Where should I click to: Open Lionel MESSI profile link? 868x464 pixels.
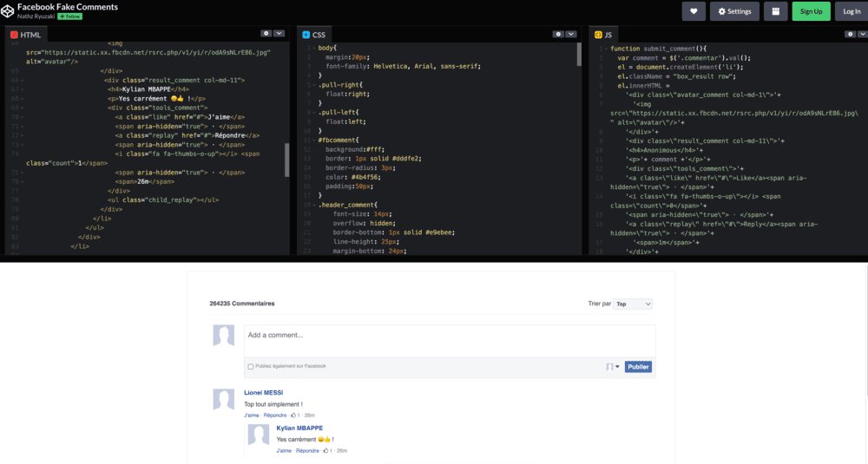(x=264, y=393)
